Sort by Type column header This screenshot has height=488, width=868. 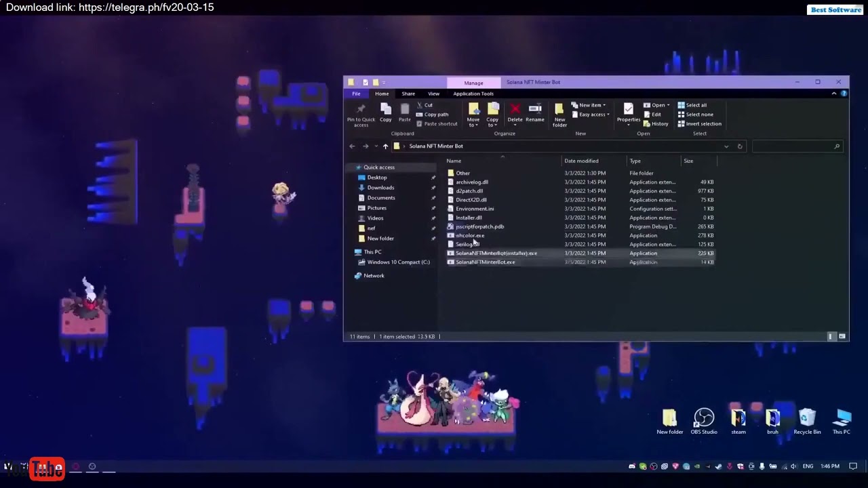click(x=653, y=161)
